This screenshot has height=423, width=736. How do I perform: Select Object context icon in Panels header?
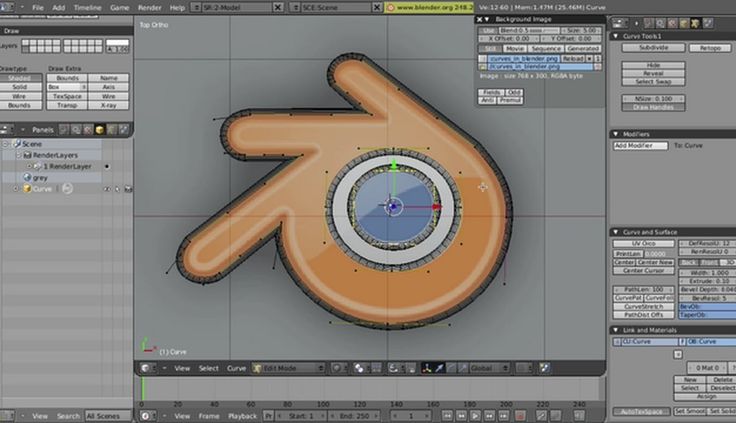(x=100, y=130)
